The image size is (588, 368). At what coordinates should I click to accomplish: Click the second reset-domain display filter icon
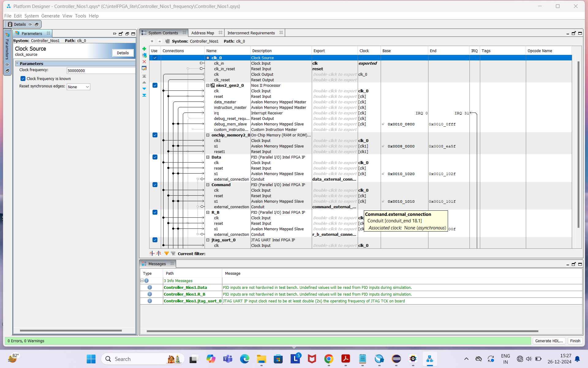click(159, 253)
